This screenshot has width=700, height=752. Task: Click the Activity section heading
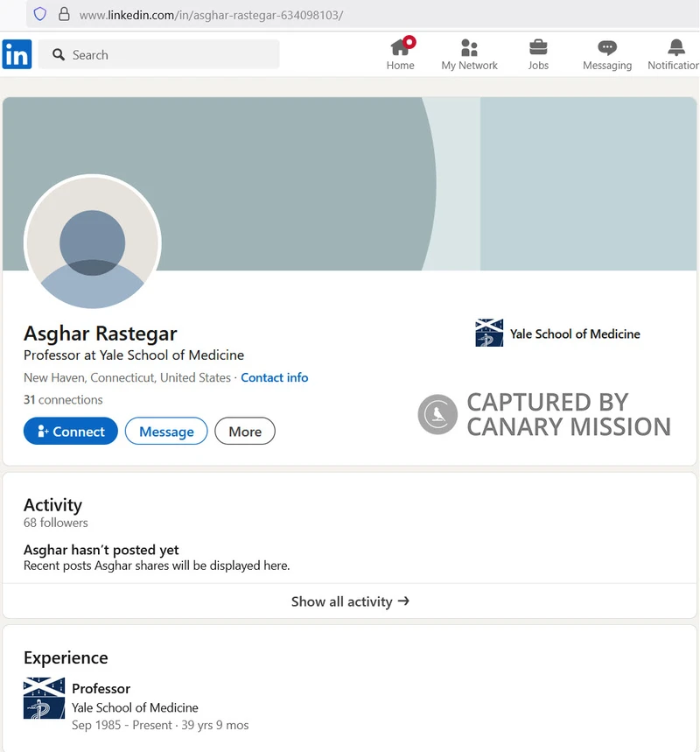coord(52,505)
